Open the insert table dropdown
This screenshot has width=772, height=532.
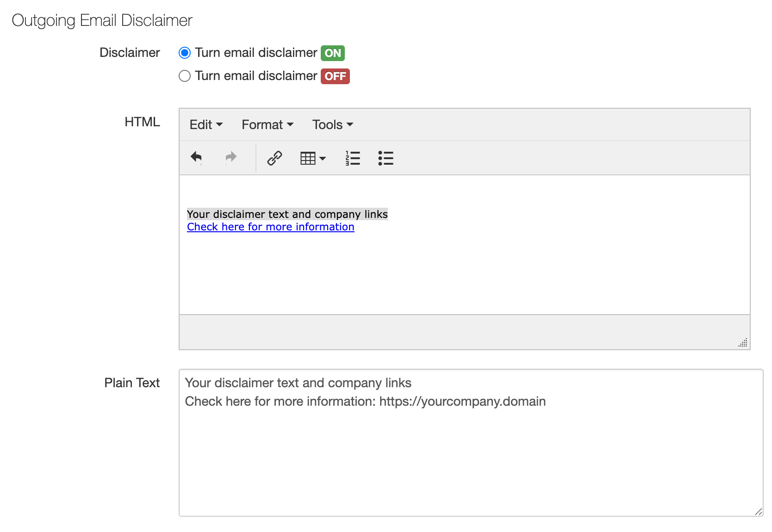click(313, 158)
